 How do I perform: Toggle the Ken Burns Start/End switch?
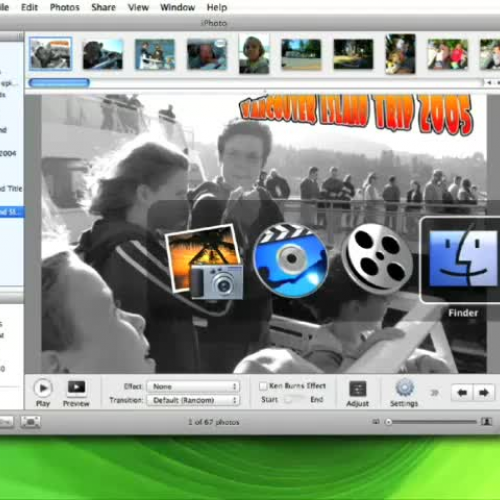(294, 399)
